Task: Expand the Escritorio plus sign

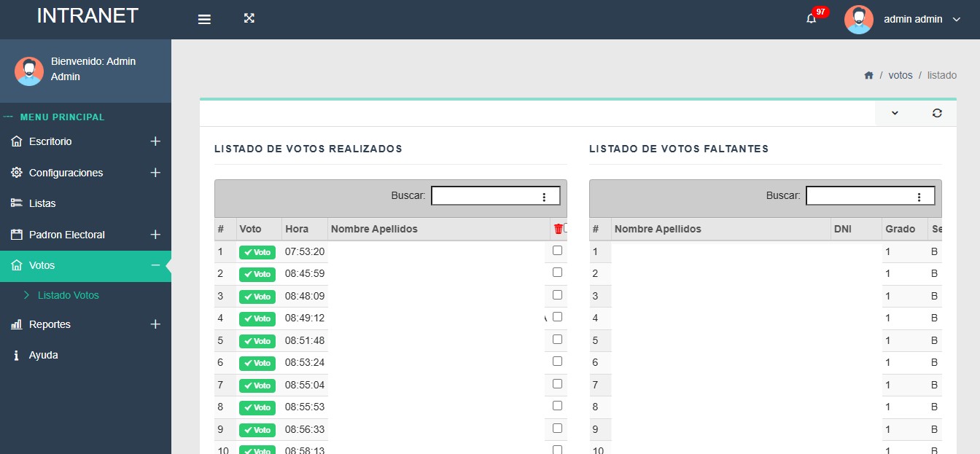Action: [x=155, y=141]
